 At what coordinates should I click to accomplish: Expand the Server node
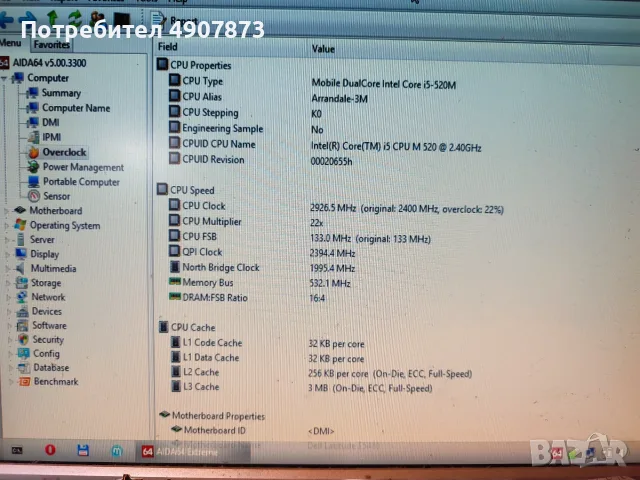point(7,240)
